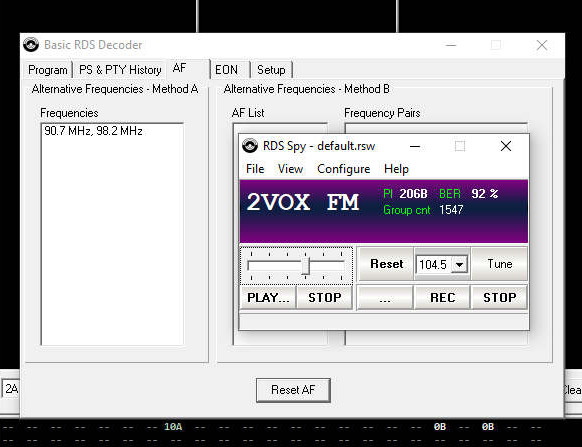Minimize the RDS Spy window
Image resolution: width=582 pixels, height=447 pixels.
tap(415, 146)
